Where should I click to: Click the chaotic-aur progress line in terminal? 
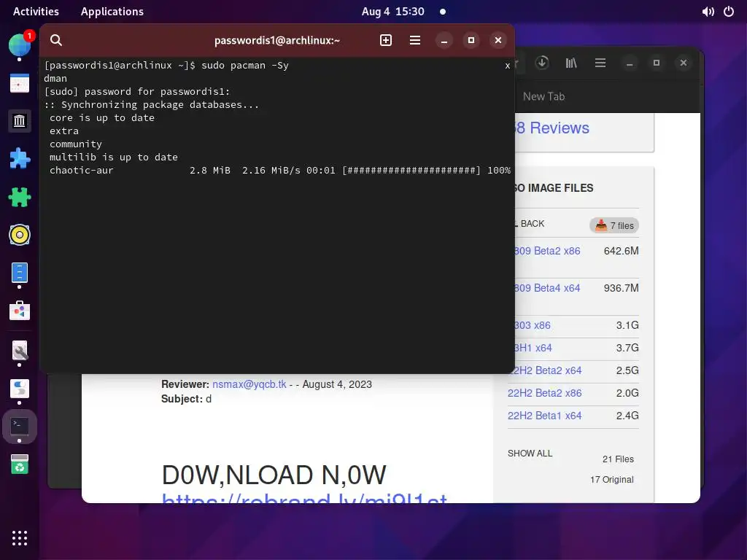click(x=279, y=171)
